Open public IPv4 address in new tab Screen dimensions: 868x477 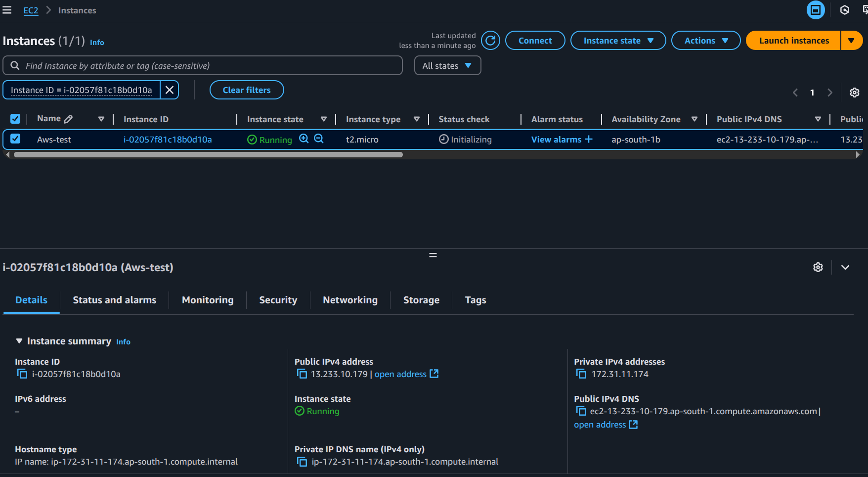[x=406, y=374]
